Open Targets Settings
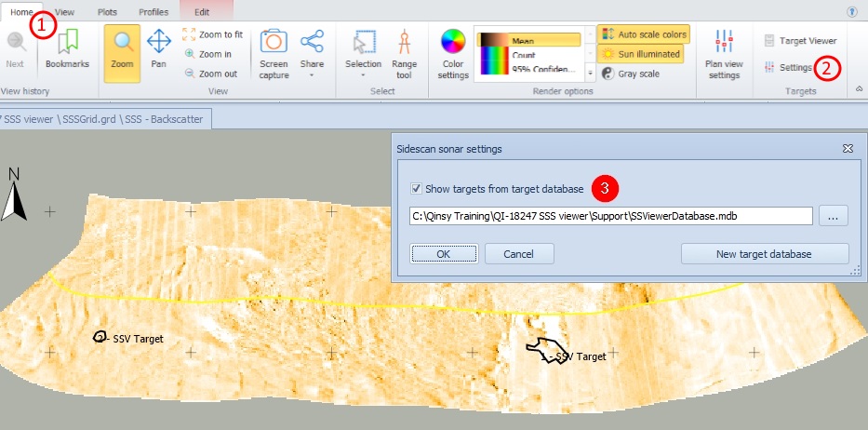The width and height of the screenshot is (868, 430). [788, 68]
